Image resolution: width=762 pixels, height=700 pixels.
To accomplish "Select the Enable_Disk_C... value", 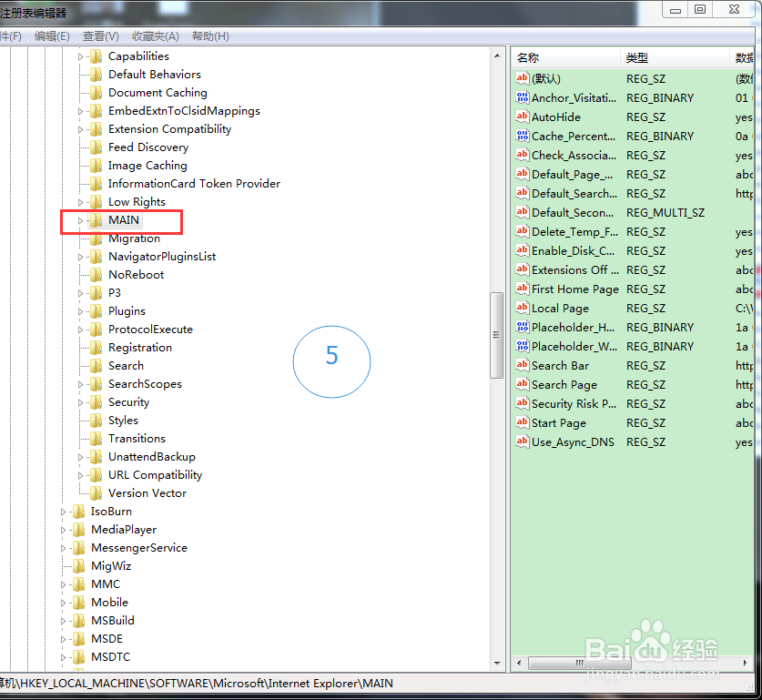I will click(x=573, y=250).
